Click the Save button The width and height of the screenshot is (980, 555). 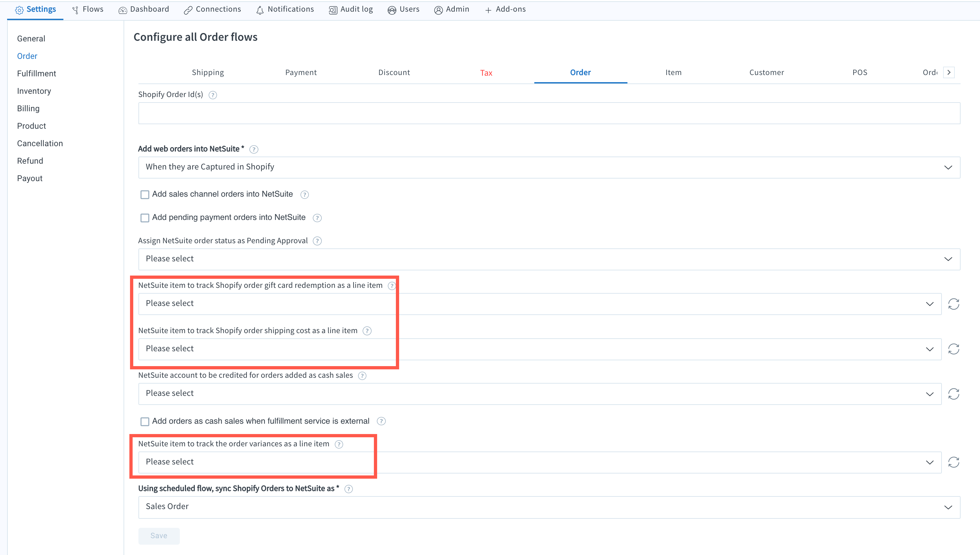tap(158, 536)
